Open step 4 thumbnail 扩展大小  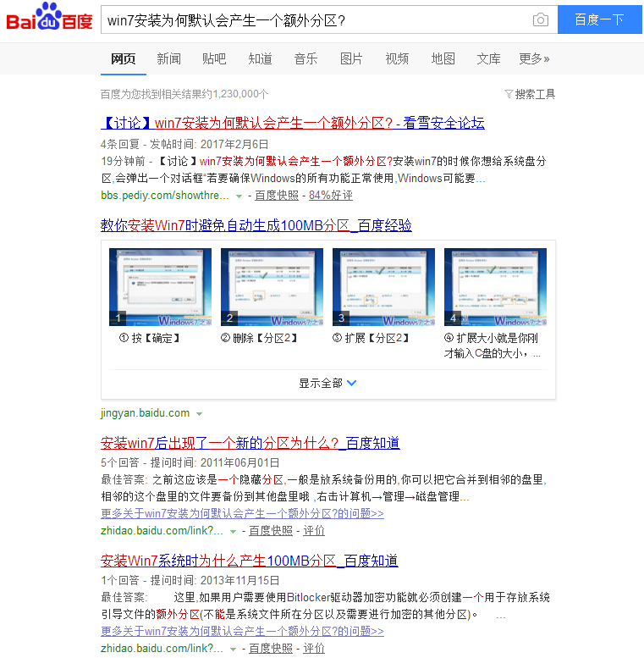point(495,287)
